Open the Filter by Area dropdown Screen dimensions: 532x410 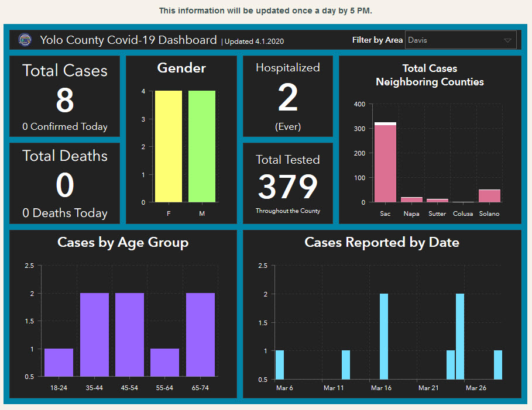[461, 40]
